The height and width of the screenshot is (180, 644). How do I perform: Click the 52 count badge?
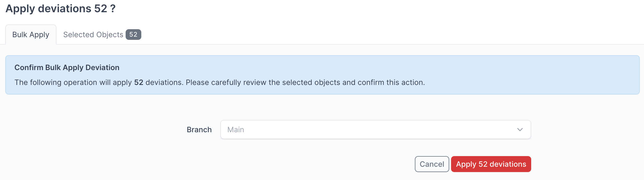pyautogui.click(x=133, y=35)
